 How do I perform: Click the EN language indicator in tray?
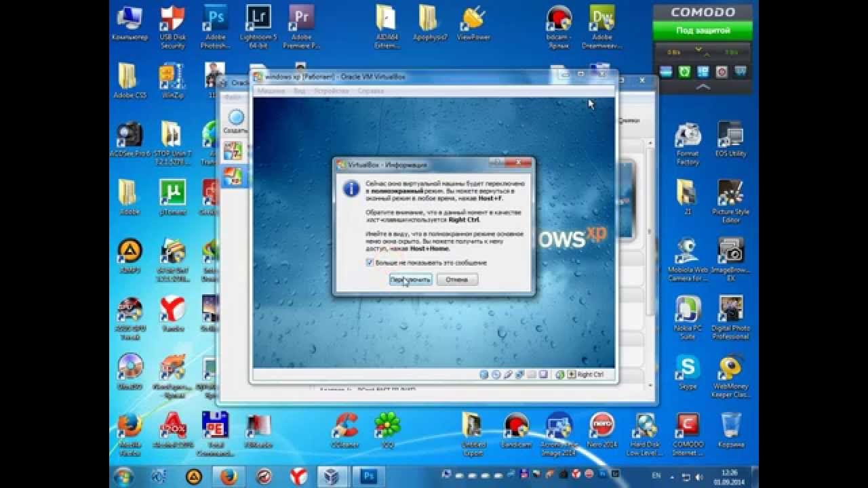point(656,476)
